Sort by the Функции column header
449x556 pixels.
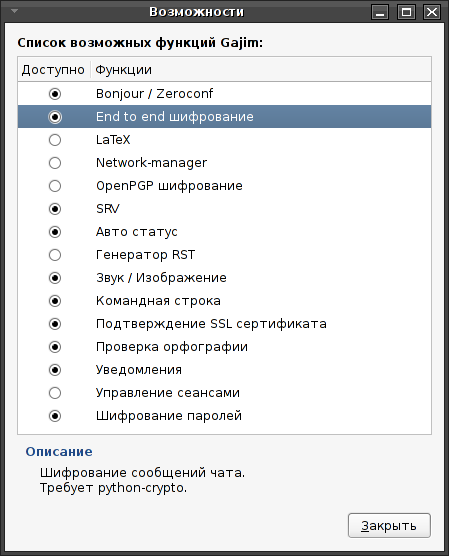tap(261, 70)
